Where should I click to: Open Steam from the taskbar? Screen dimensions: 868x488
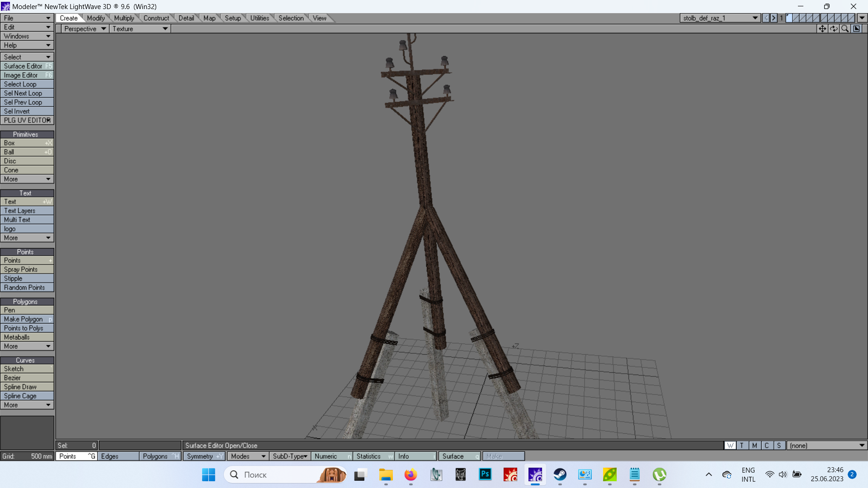[560, 474]
